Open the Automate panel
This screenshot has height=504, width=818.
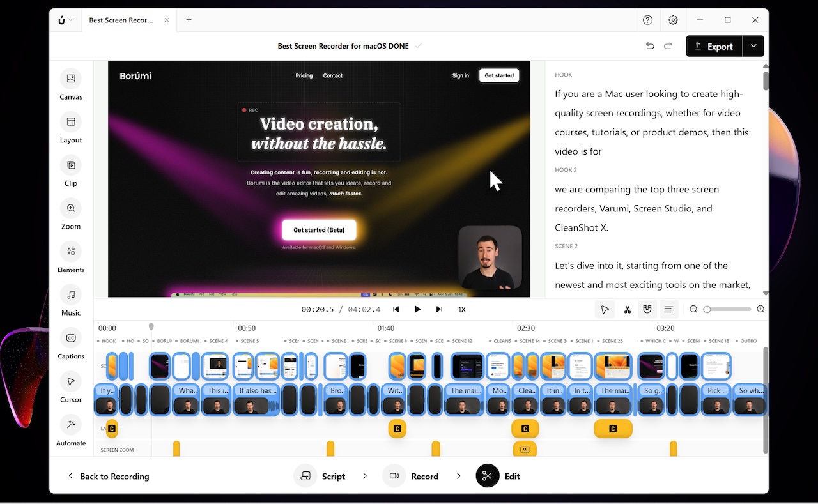point(71,431)
